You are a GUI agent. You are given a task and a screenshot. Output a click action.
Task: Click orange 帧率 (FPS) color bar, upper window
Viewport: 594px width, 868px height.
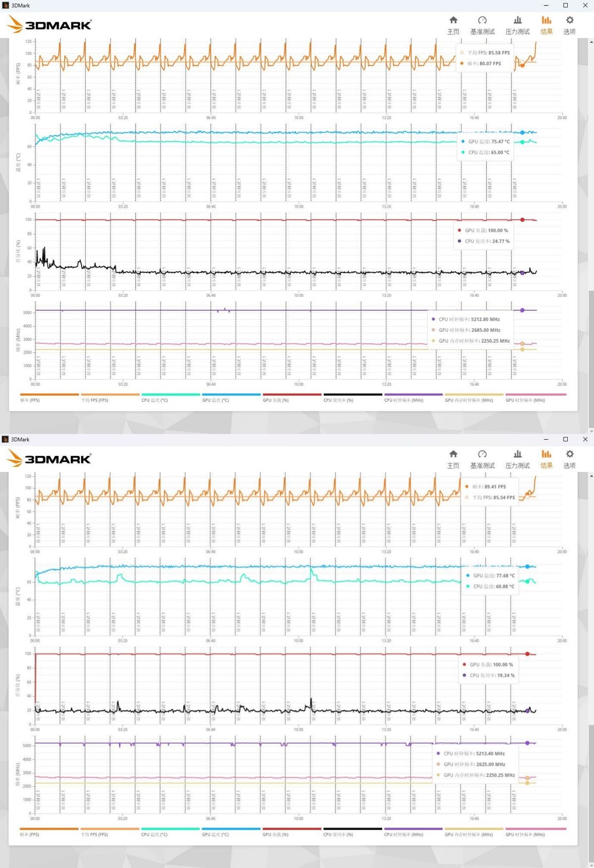[49, 395]
